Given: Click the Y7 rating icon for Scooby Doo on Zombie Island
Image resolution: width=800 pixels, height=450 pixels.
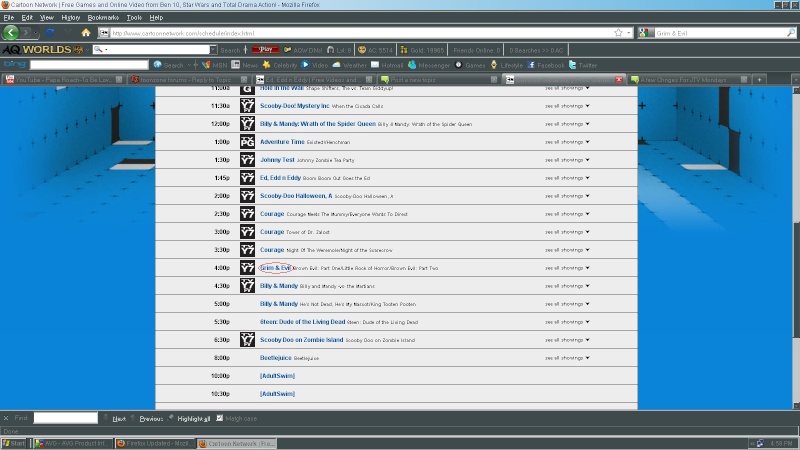Looking at the screenshot, I should (247, 340).
